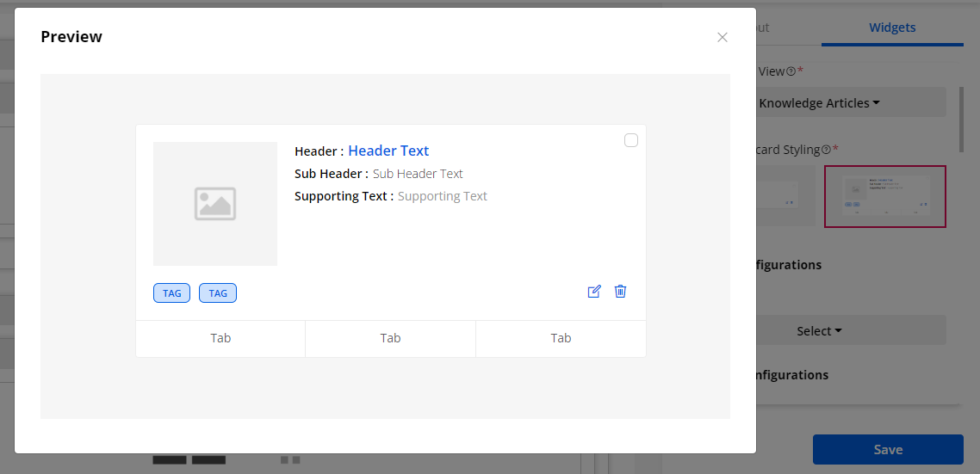Switch to the Widgets tab
This screenshot has width=980, height=474.
[x=892, y=28]
